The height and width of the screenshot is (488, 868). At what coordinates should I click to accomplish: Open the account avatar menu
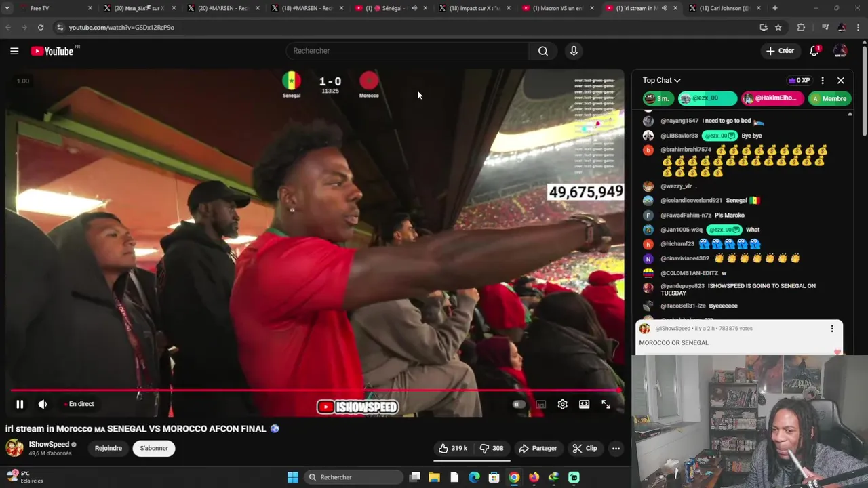pyautogui.click(x=840, y=51)
